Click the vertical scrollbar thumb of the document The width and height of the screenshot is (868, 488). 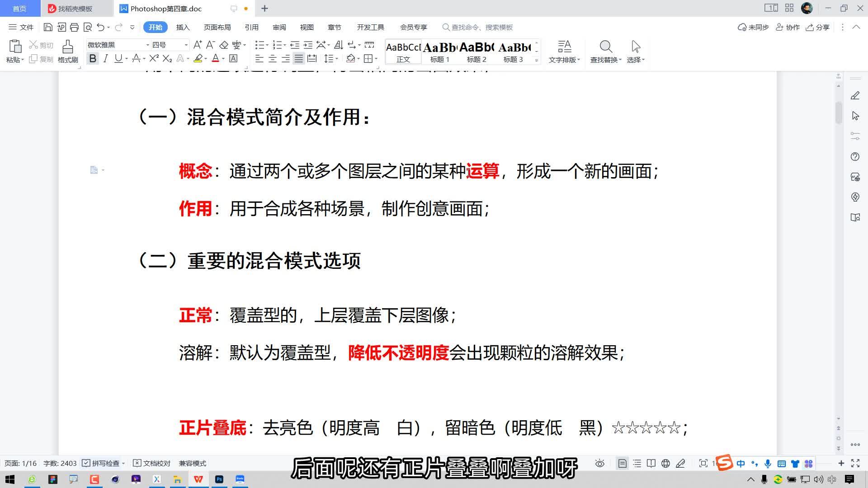[x=839, y=113]
